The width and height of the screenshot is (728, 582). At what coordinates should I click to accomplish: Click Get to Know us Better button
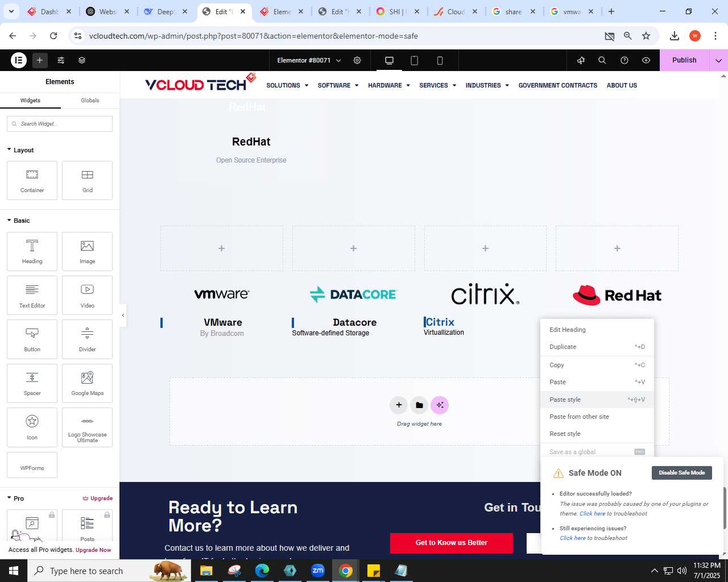point(452,543)
